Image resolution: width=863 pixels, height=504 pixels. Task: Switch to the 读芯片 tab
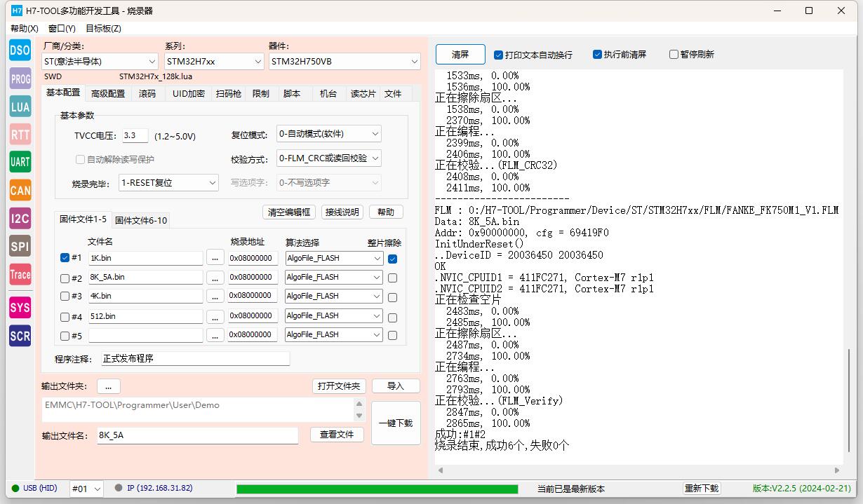(363, 94)
